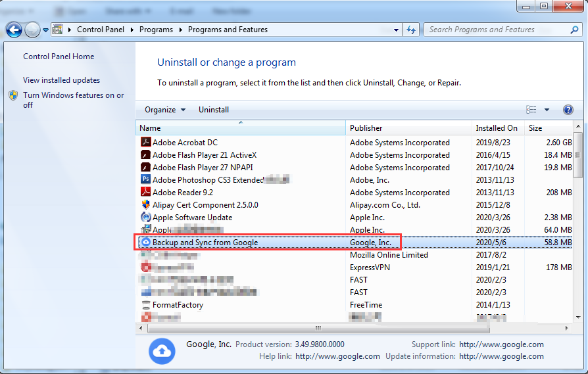Click horizontal scrollbar right arrow
The width and height of the screenshot is (588, 374).
coord(566,328)
